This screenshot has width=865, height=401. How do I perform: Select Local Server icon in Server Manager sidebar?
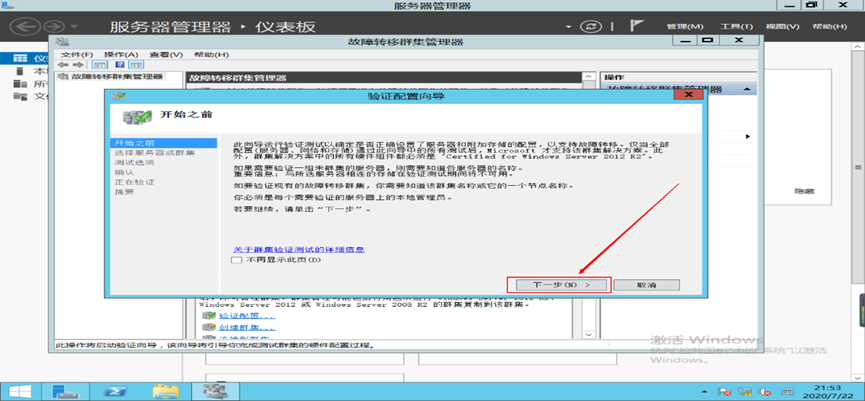(x=20, y=71)
